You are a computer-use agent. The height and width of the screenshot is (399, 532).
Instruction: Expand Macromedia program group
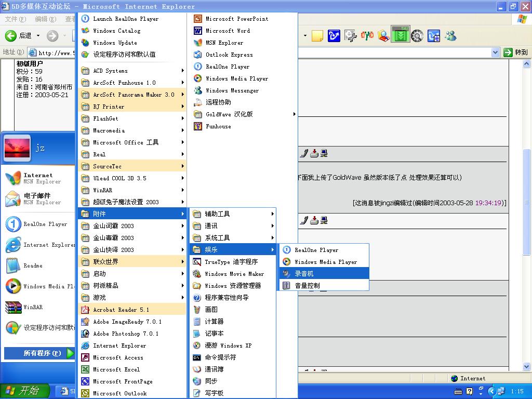(x=132, y=130)
